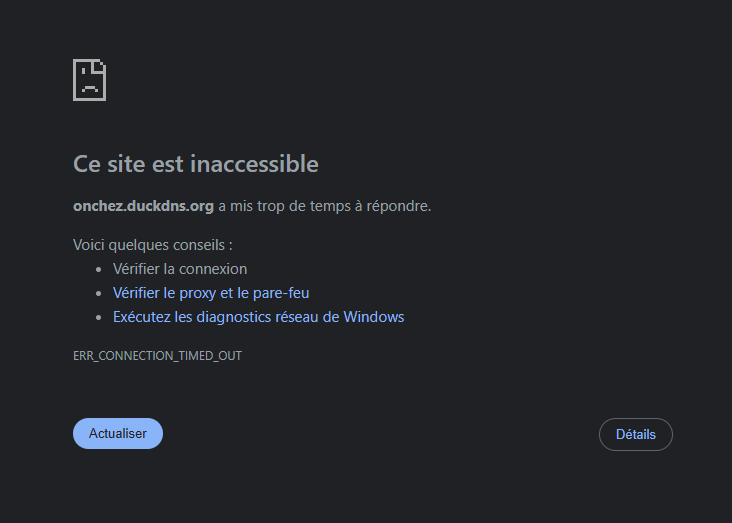
Task: Click the bold onchez.duckdns.org domain text
Action: point(144,206)
